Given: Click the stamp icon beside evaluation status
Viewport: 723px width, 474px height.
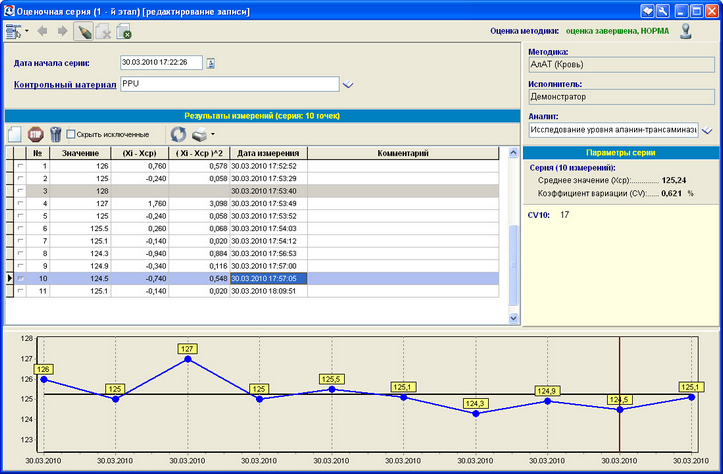Looking at the screenshot, I should 686,31.
